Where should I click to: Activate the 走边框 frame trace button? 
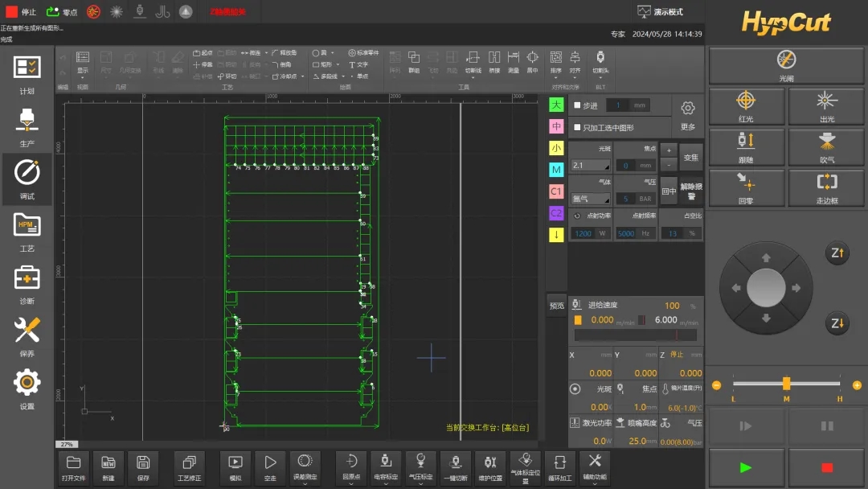(x=826, y=187)
